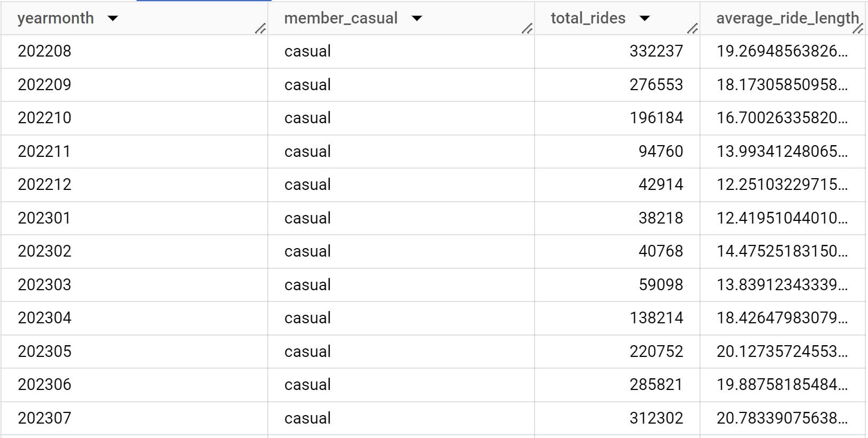The width and height of the screenshot is (868, 438).
Task: Click the yearmonth column header label
Action: 55,18
